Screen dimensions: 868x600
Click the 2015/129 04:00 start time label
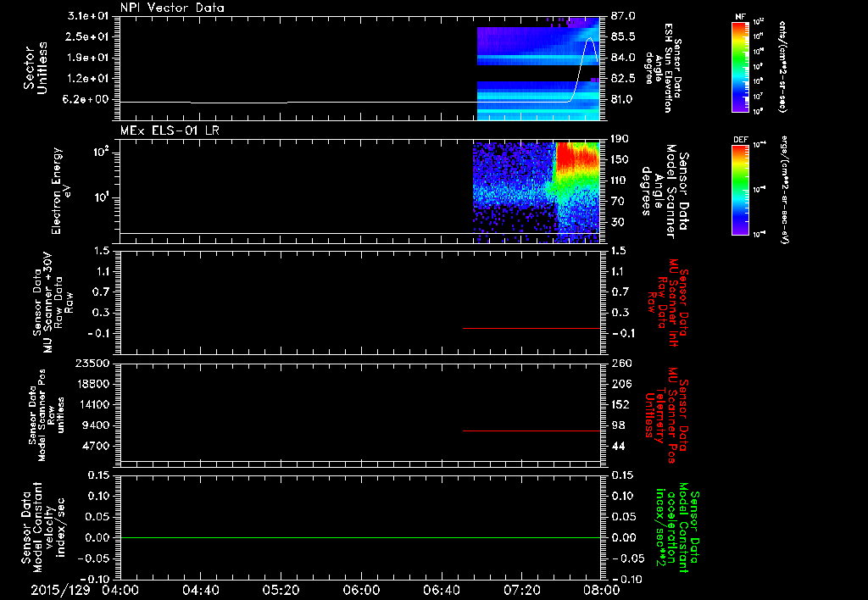click(85, 590)
